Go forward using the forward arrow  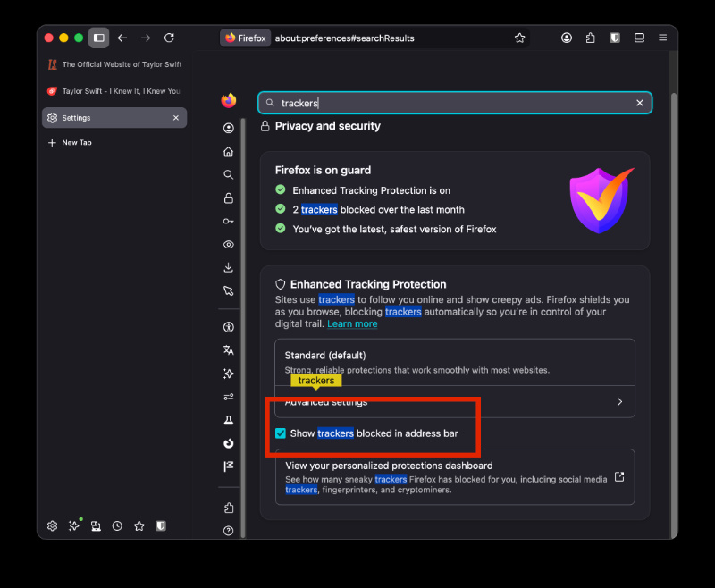coord(146,38)
